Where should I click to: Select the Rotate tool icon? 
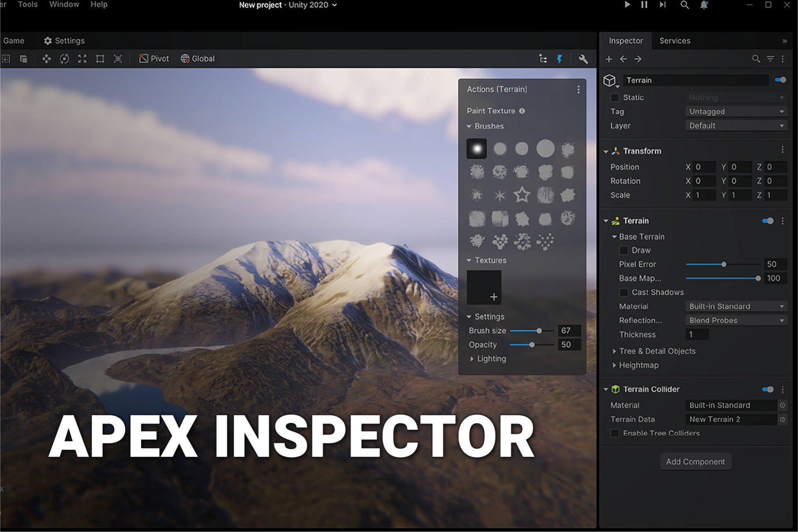point(64,59)
